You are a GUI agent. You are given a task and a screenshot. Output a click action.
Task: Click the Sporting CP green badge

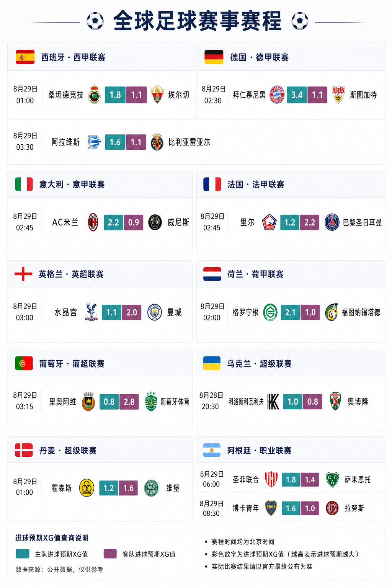pos(151,402)
